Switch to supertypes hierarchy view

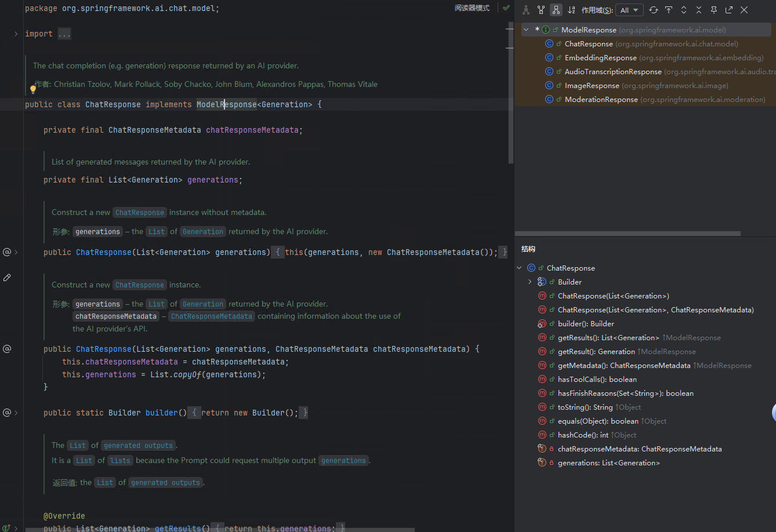(541, 10)
